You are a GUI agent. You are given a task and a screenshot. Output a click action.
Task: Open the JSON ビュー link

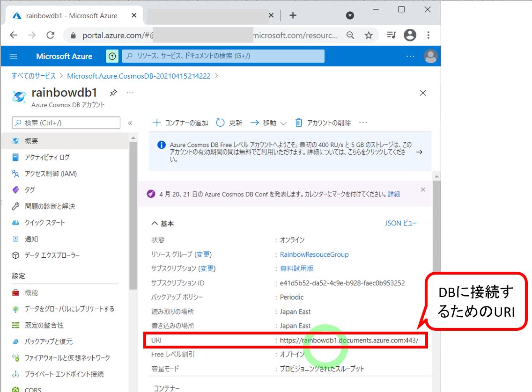point(401,223)
